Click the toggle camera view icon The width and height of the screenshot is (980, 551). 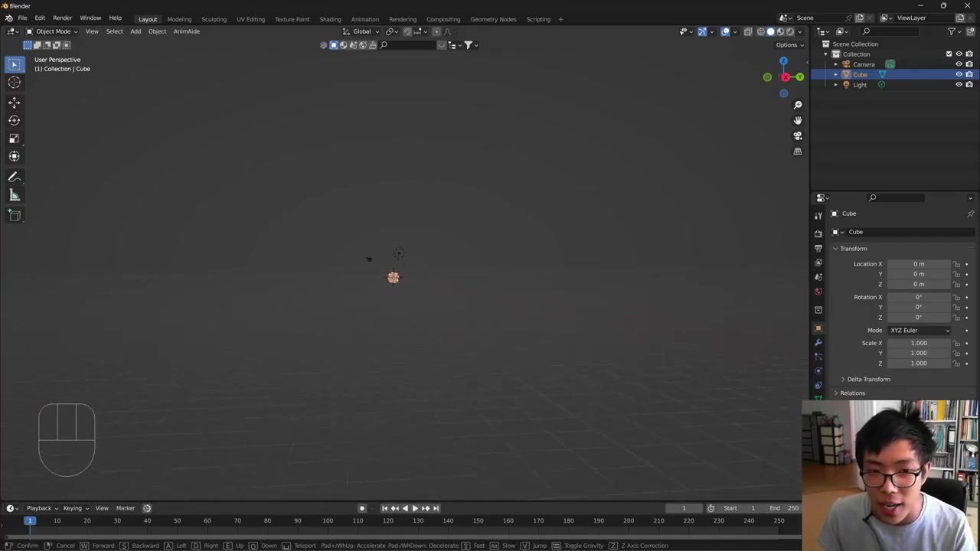(x=797, y=135)
